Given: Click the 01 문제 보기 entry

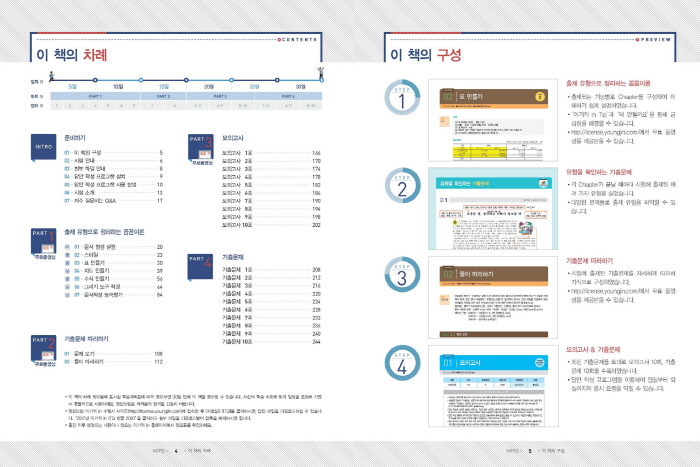Looking at the screenshot, I should coord(113,354).
